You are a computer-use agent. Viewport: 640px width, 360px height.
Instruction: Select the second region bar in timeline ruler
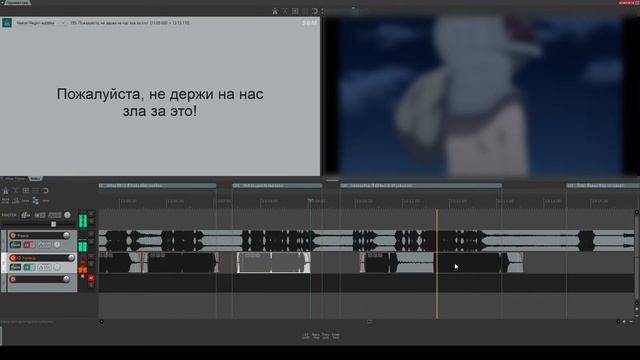277,186
